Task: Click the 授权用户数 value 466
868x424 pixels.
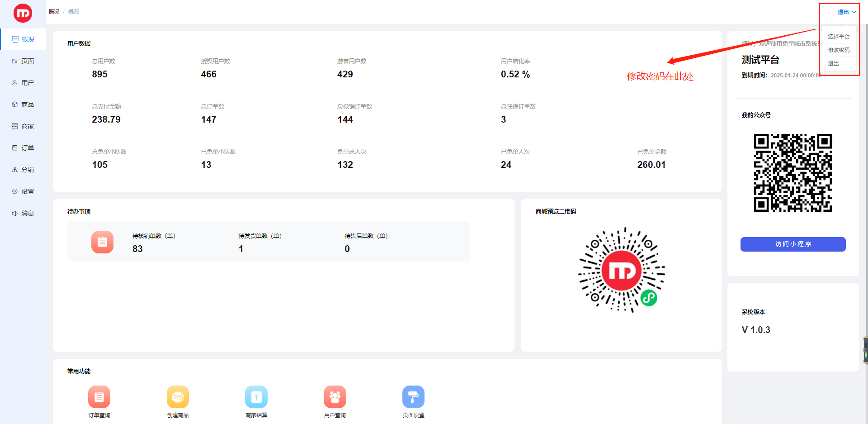Action: click(209, 74)
